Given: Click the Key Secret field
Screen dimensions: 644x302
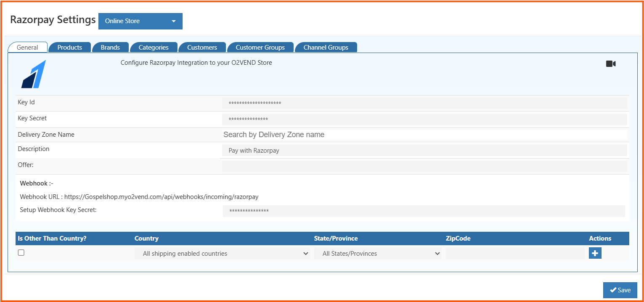Looking at the screenshot, I should click(x=424, y=118).
